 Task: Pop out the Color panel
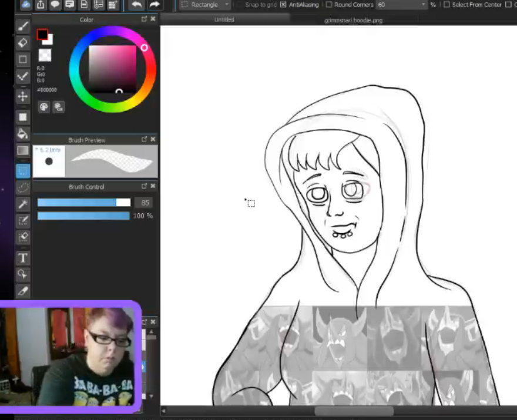click(x=144, y=19)
